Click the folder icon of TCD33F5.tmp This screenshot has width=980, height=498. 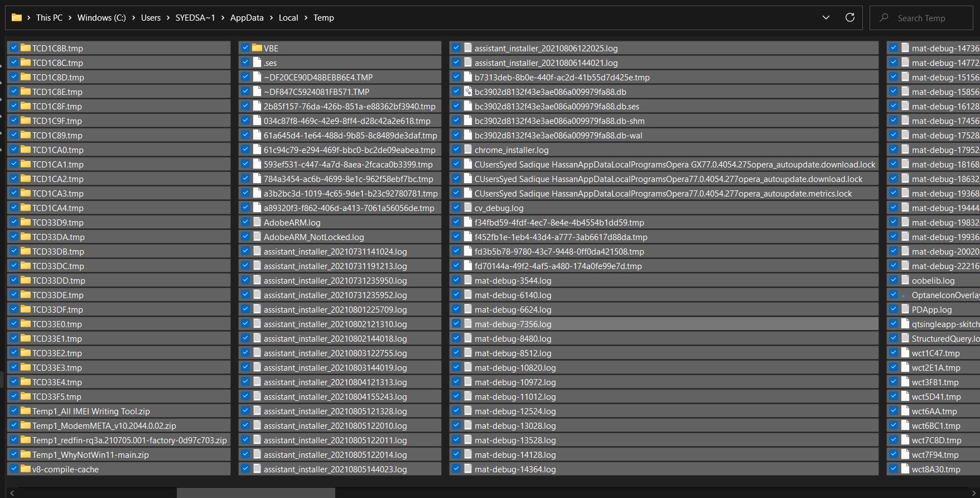[25, 396]
